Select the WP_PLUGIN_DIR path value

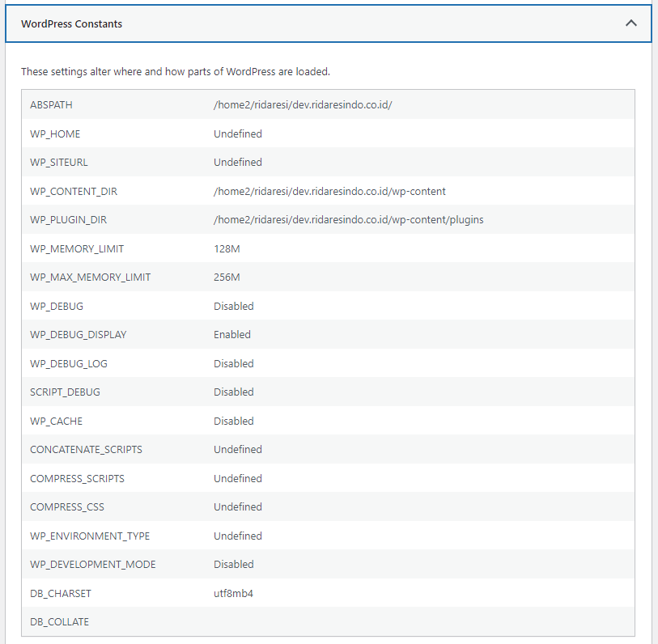pyautogui.click(x=348, y=220)
